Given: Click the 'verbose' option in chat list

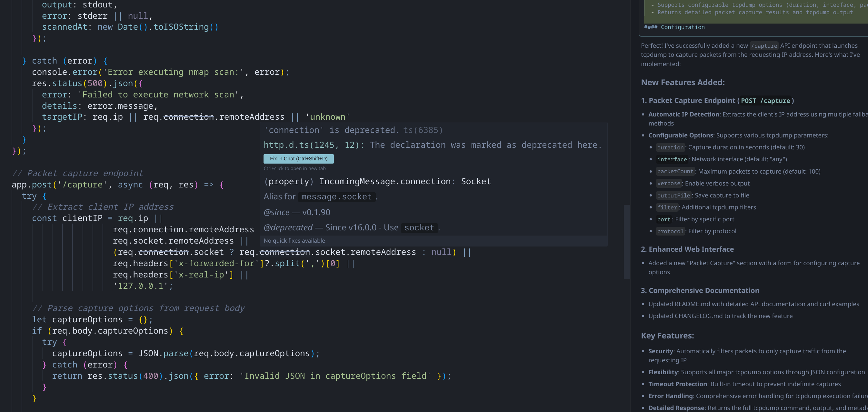Looking at the screenshot, I should [x=669, y=183].
